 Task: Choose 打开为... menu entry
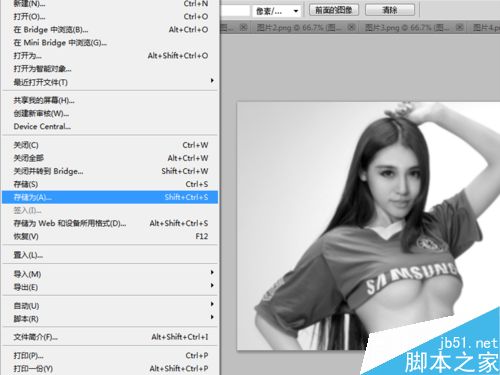(110, 56)
